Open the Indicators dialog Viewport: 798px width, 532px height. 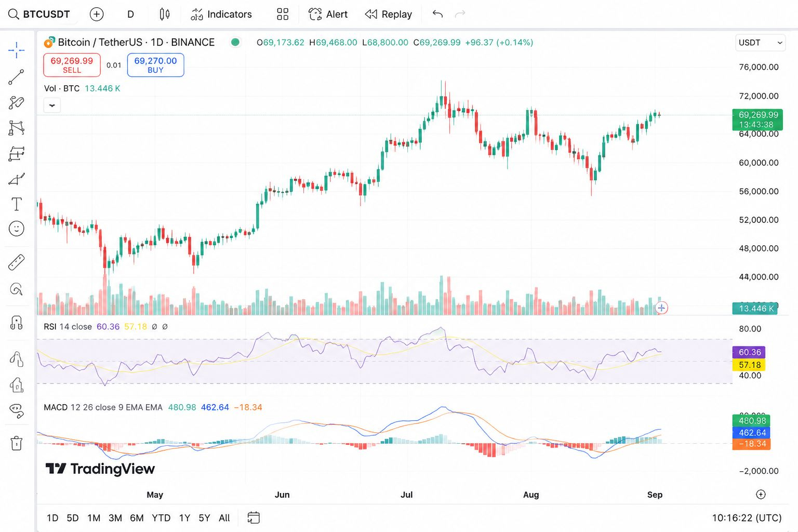pos(221,14)
